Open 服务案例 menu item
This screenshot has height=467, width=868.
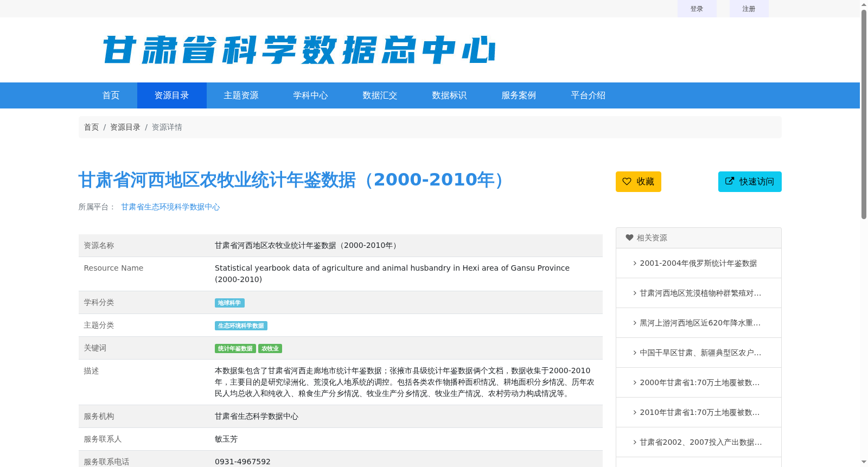[519, 95]
